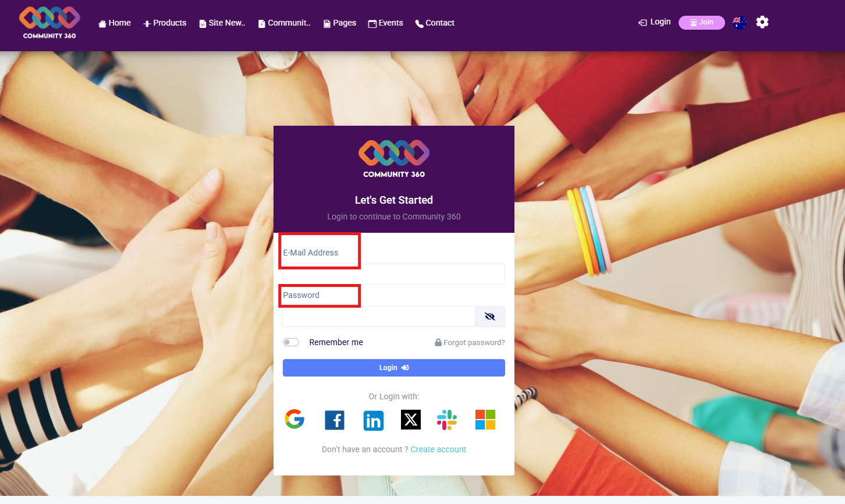Go to Home in navigation

(115, 23)
